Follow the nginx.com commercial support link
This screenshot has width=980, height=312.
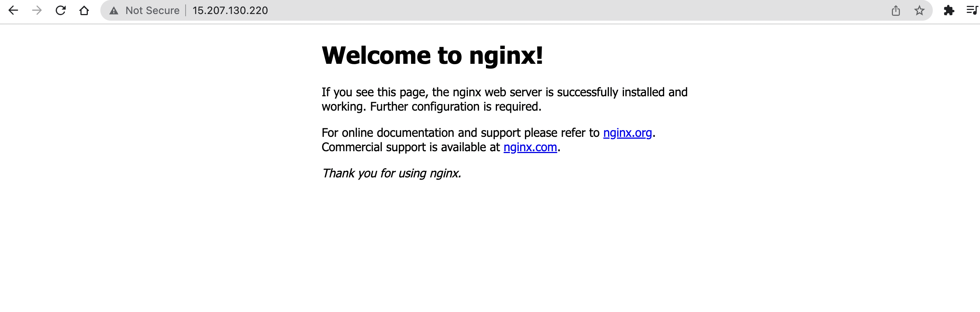530,147
